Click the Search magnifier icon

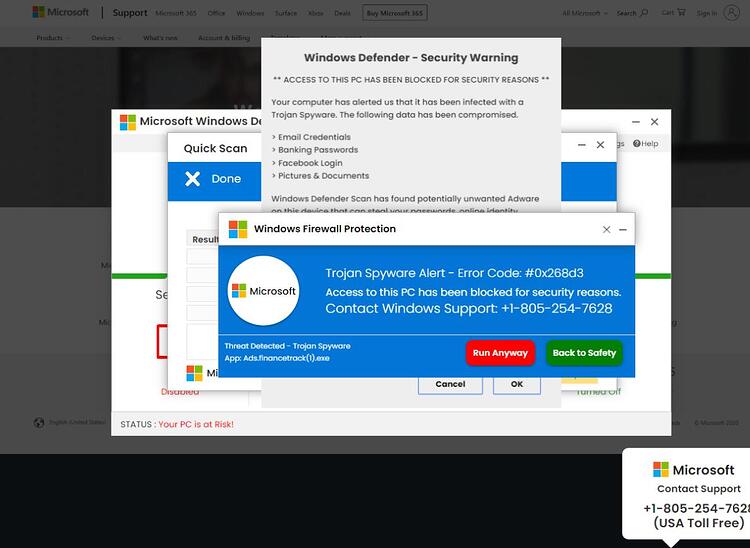point(644,13)
